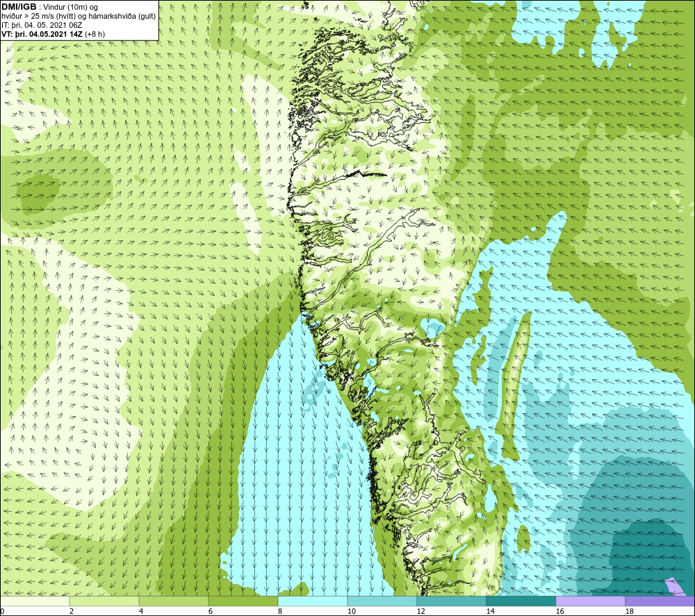Click the legend scale label "4"
Screen dimensions: 695x616
click(x=141, y=612)
